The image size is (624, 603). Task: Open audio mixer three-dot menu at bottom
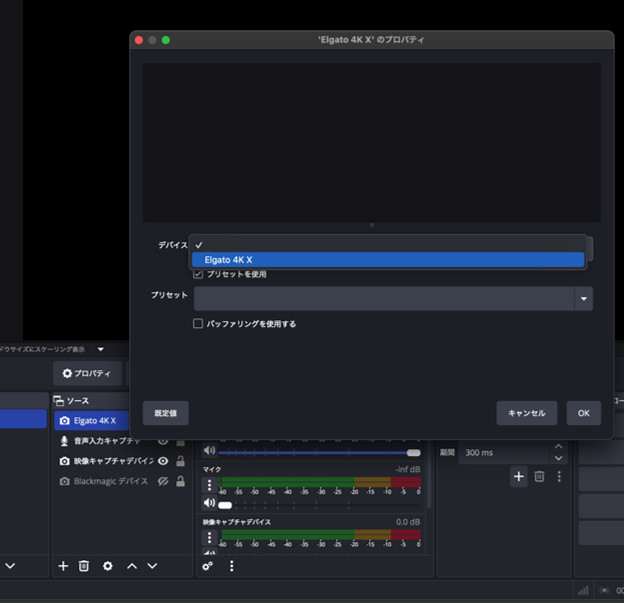232,566
